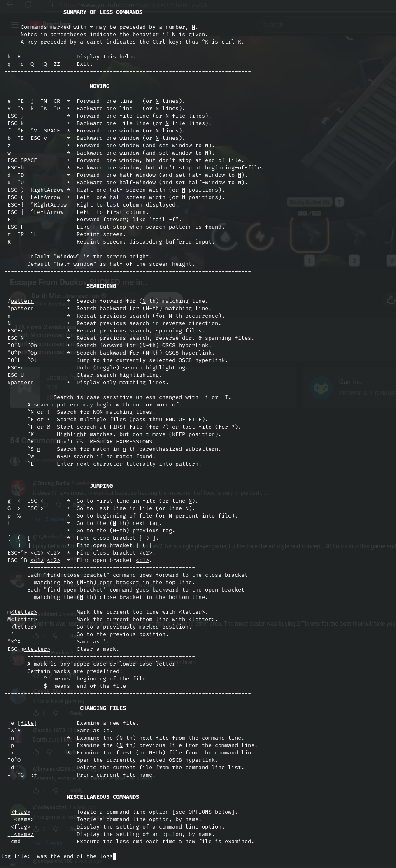Click the 'SEARCHING' section heading
396x868 pixels.
click(101, 286)
